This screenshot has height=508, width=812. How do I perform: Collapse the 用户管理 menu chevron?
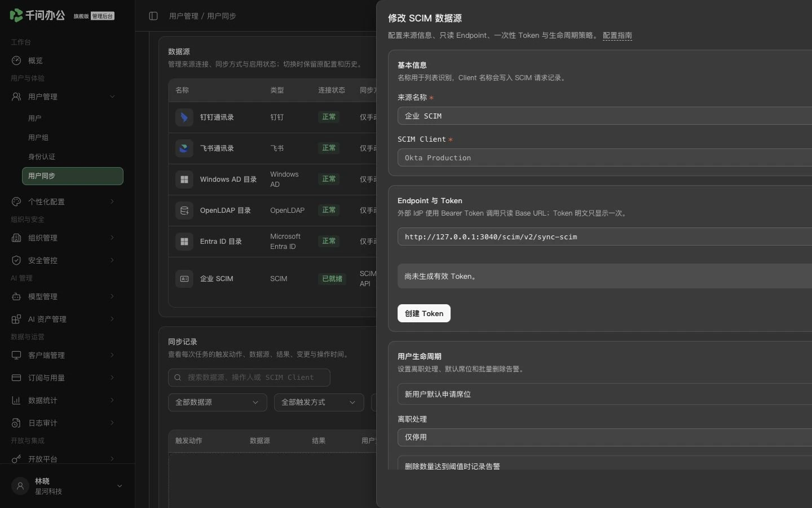(112, 97)
